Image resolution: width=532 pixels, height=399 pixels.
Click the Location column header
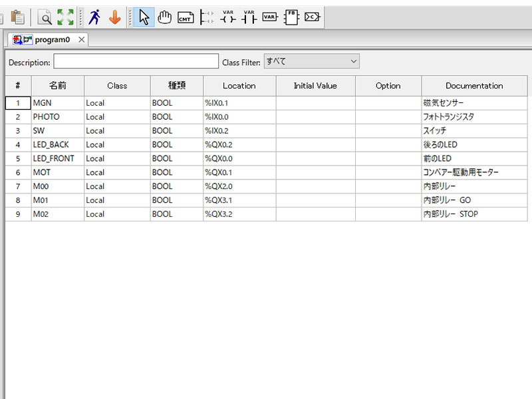(x=239, y=86)
